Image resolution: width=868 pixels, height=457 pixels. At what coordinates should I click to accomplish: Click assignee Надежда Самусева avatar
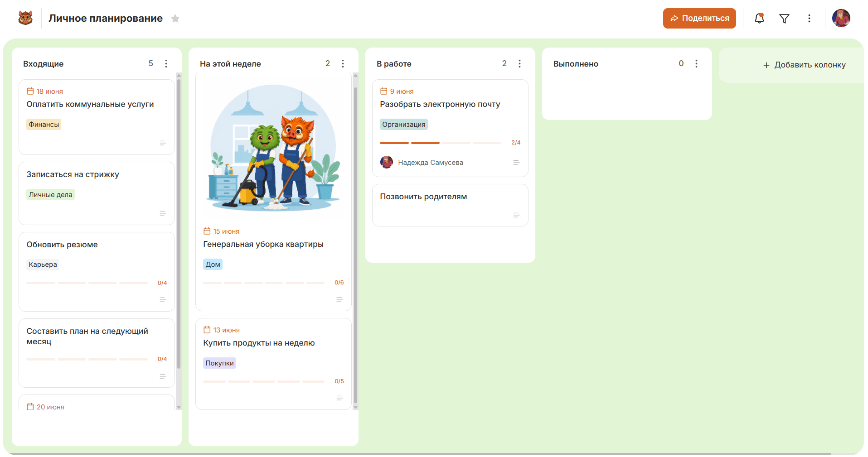(387, 162)
